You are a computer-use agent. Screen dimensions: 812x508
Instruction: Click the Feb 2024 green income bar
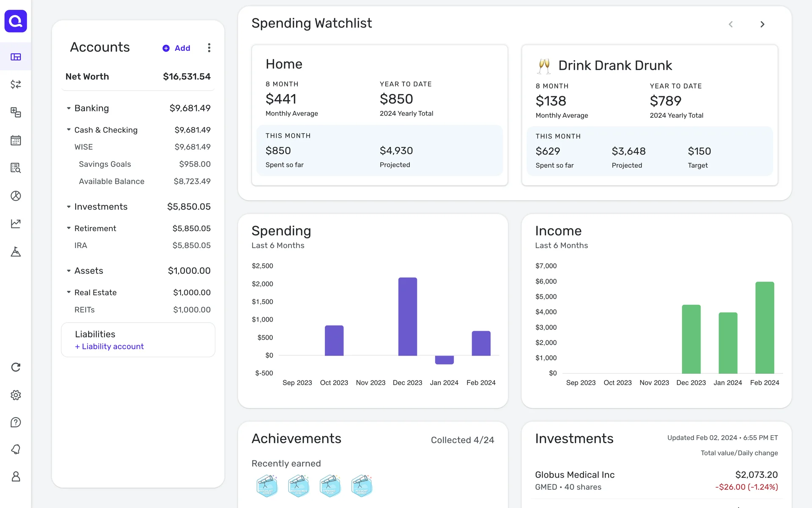pos(765,327)
